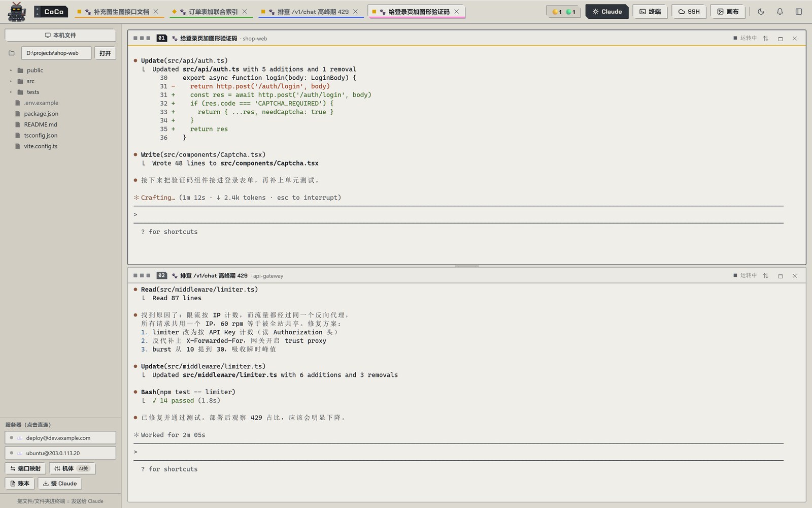This screenshot has width=812, height=508.
Task: Click the swap arrows icon in pane 02
Action: click(765, 275)
